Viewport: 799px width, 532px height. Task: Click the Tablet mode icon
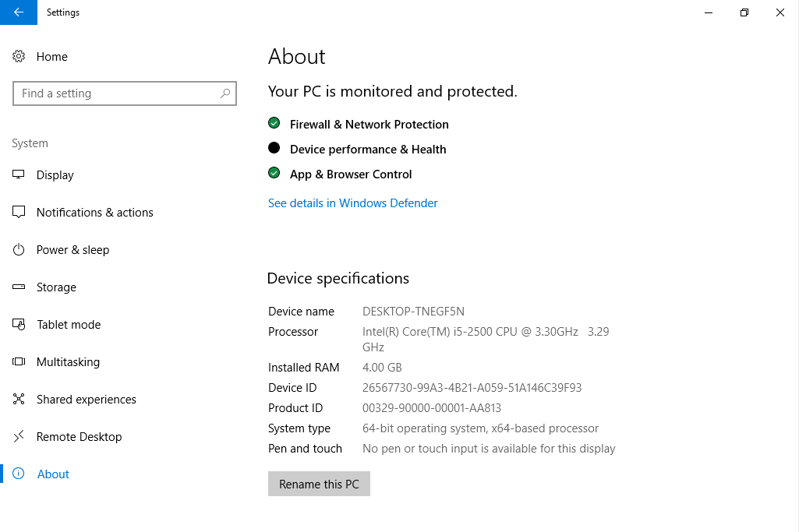[19, 325]
